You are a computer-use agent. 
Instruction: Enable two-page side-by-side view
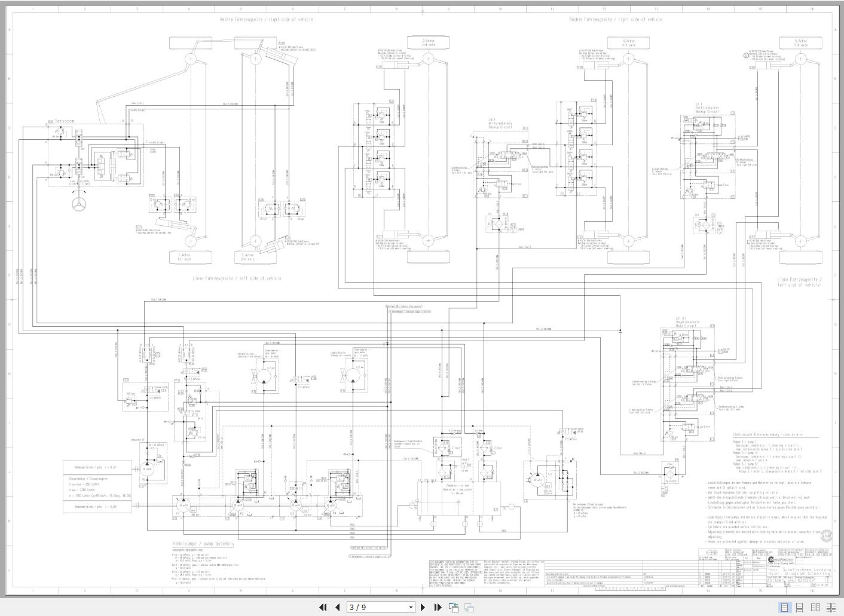coord(816,607)
